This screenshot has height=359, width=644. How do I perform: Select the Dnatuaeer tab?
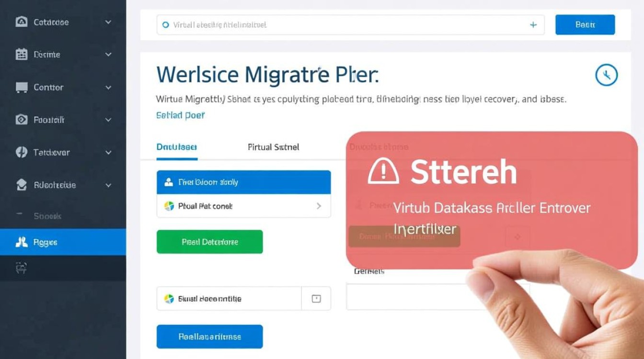click(x=177, y=147)
